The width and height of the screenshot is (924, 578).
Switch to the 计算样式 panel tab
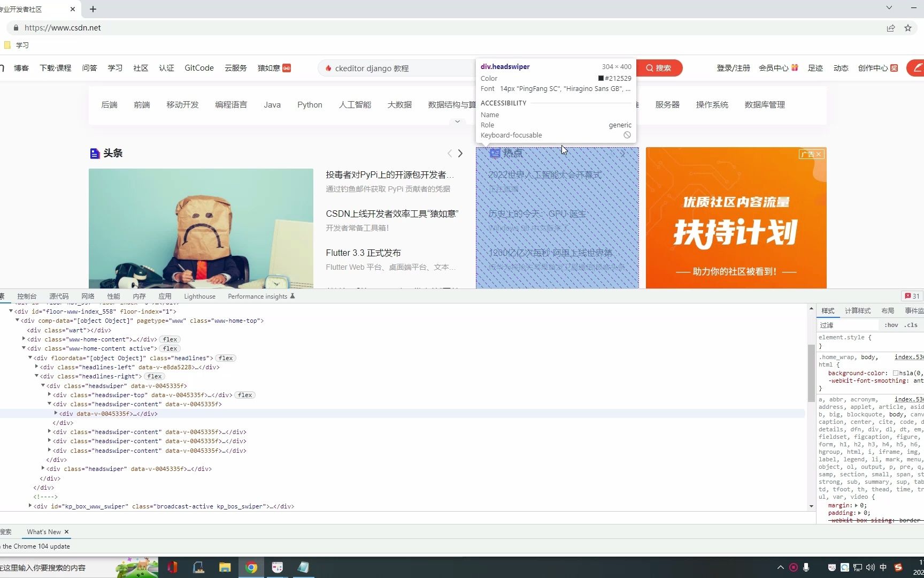[x=858, y=310]
